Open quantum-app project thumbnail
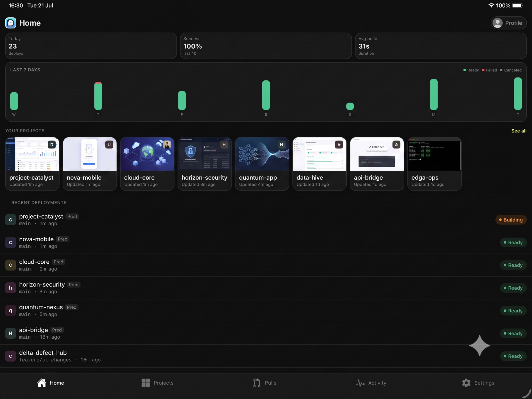The image size is (532, 399). [x=262, y=154]
